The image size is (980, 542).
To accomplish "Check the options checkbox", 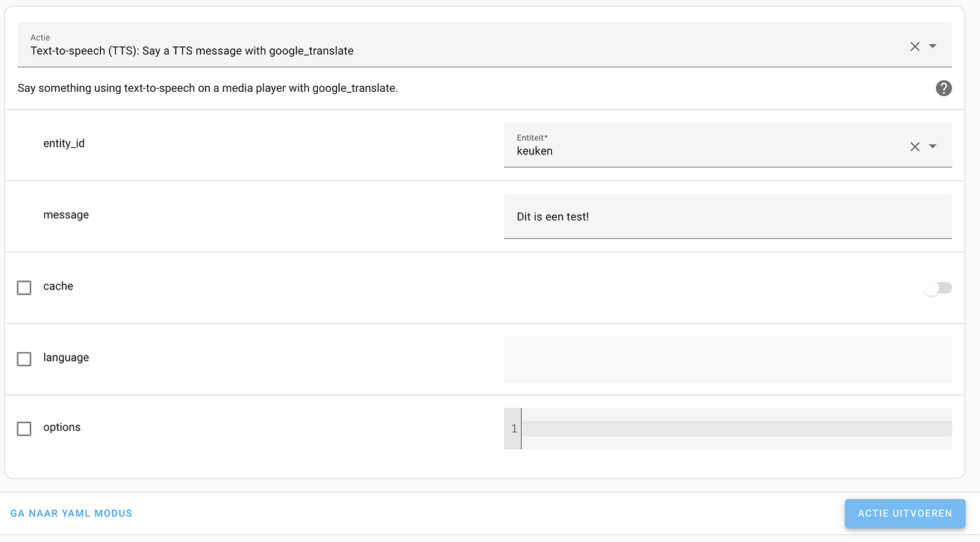I will pyautogui.click(x=24, y=428).
